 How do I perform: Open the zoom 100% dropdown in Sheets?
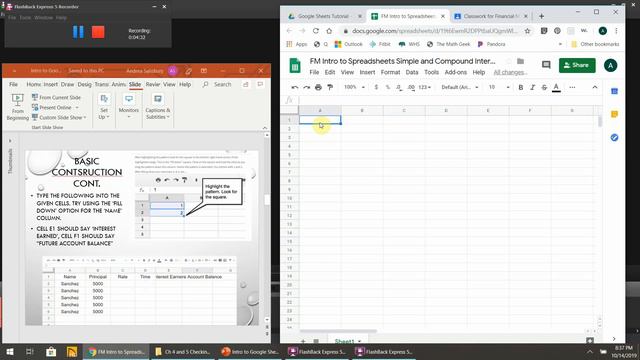(354, 87)
